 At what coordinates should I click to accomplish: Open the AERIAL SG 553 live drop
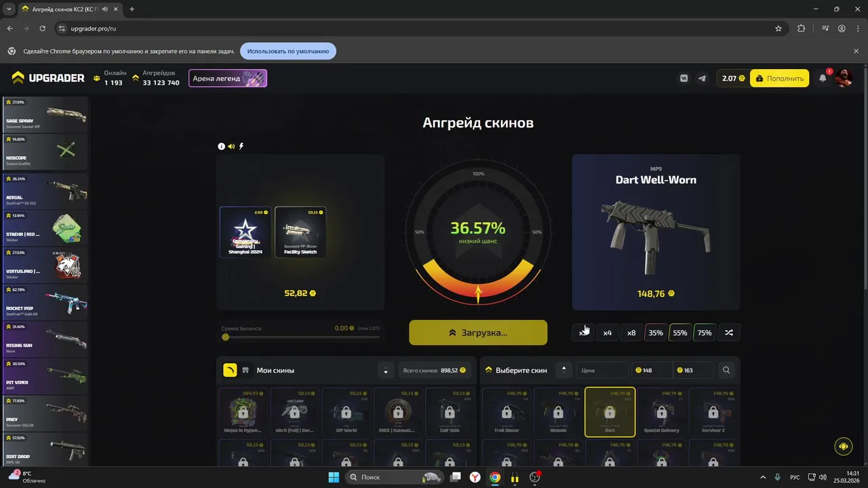tap(45, 191)
